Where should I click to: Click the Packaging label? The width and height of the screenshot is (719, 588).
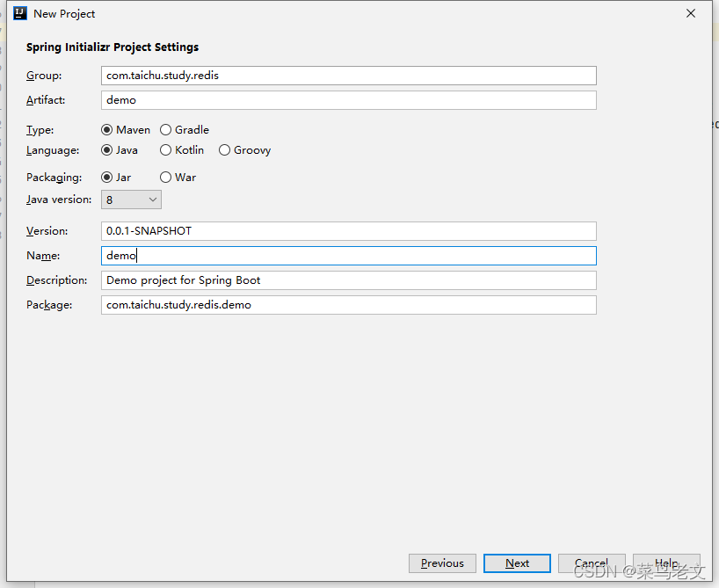coord(54,178)
